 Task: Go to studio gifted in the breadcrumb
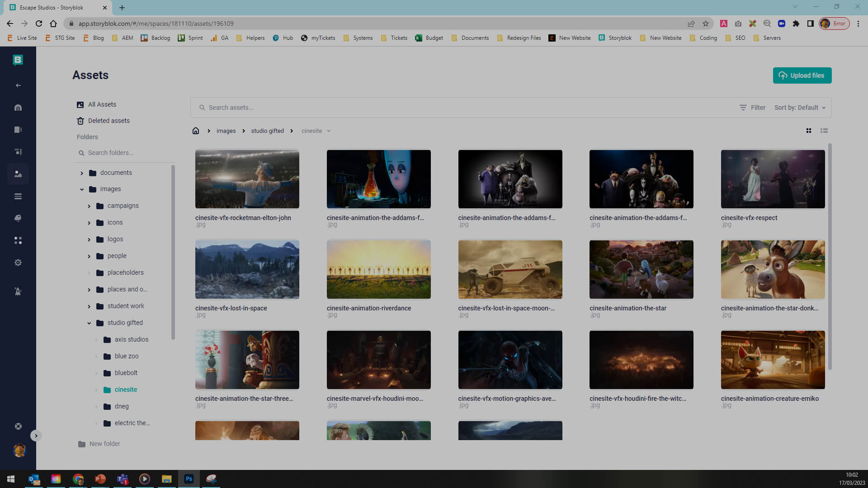coord(268,131)
